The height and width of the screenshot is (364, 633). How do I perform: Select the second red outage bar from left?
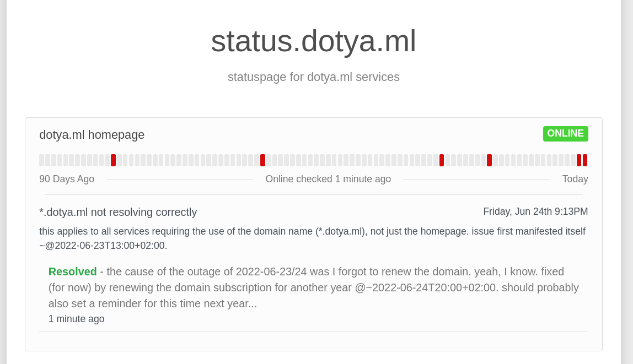(262, 160)
